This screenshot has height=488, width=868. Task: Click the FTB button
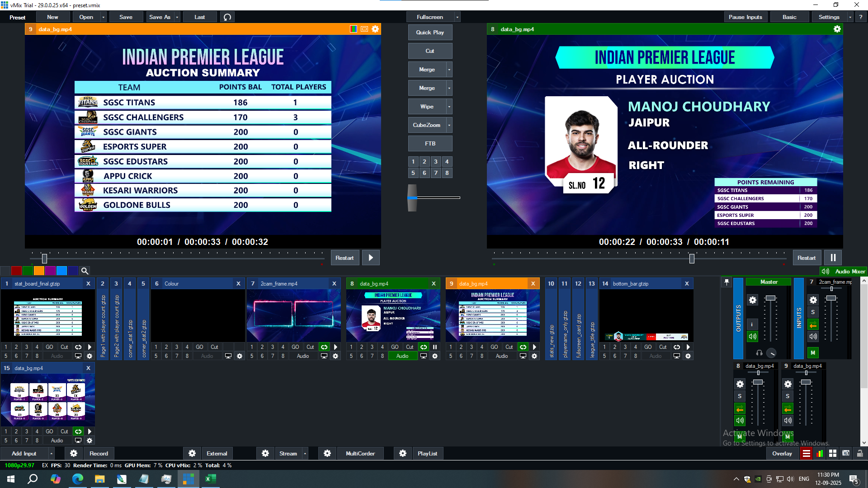point(430,144)
